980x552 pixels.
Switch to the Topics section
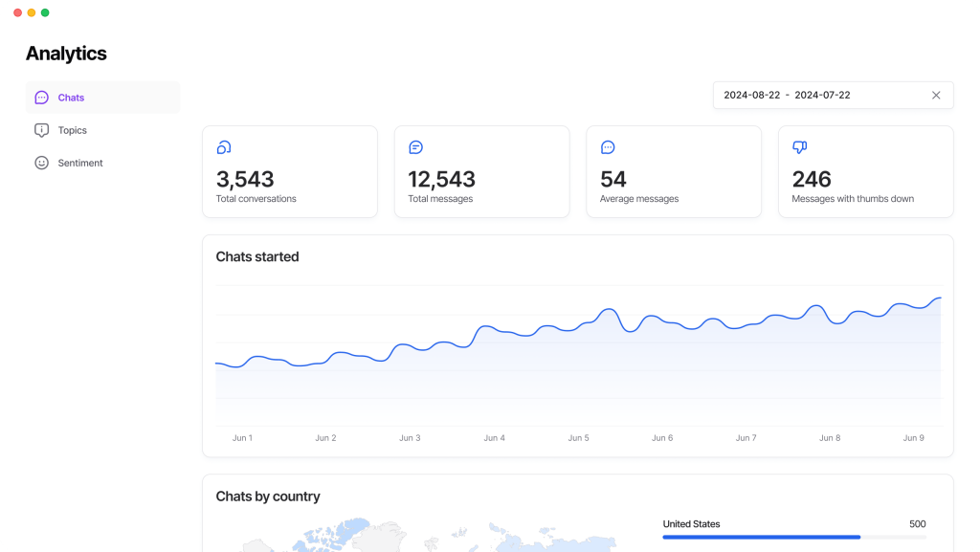[x=72, y=129]
